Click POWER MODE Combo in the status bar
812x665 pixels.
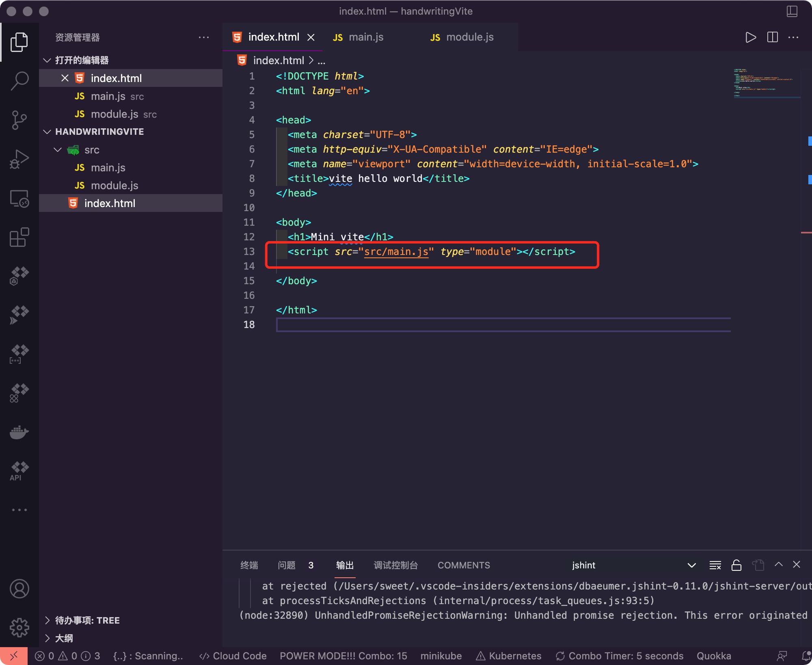(343, 656)
